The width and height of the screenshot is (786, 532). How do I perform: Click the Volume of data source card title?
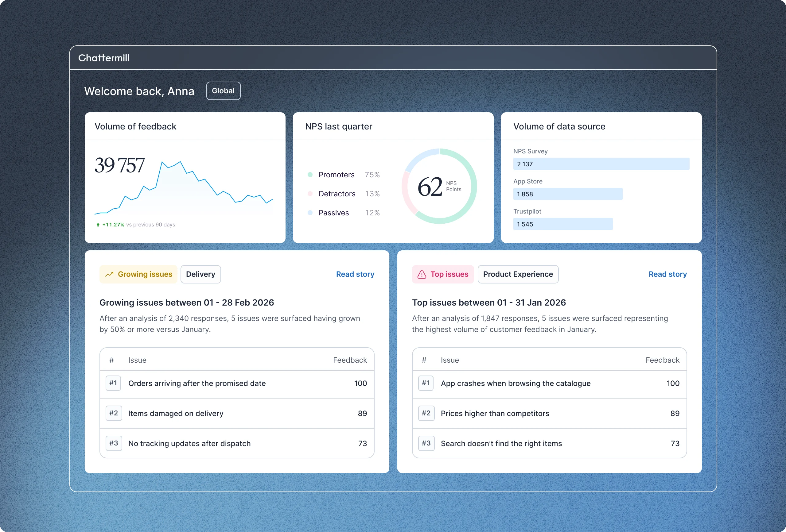coord(559,126)
